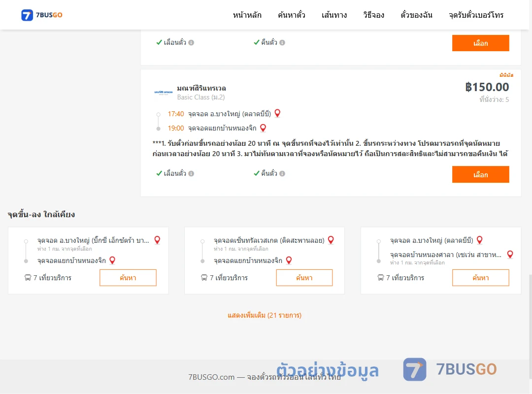This screenshot has width=532, height=394.
Task: Click info icon beside คืนตั๋ว in ฿150.00 card
Action: (x=282, y=173)
